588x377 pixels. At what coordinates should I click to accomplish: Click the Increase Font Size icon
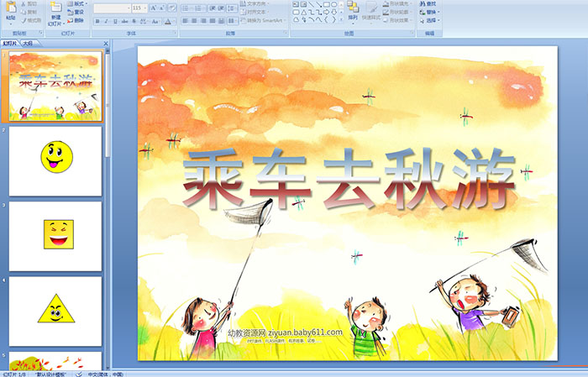(x=154, y=8)
